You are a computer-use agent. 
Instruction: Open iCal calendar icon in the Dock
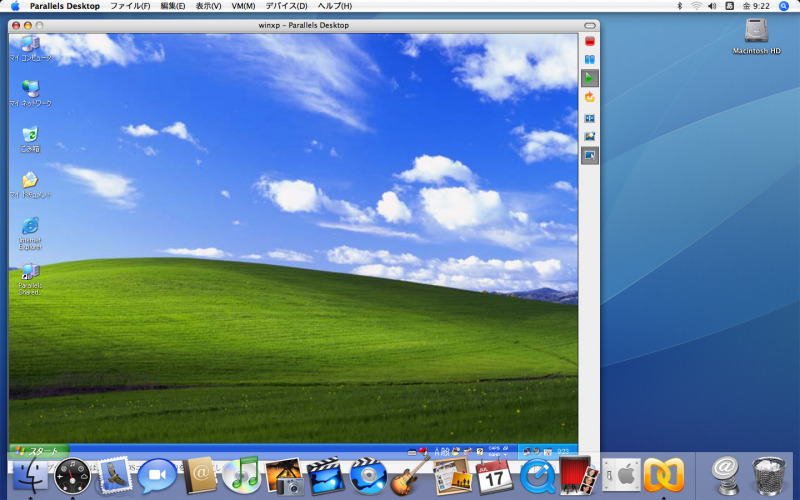tap(494, 476)
